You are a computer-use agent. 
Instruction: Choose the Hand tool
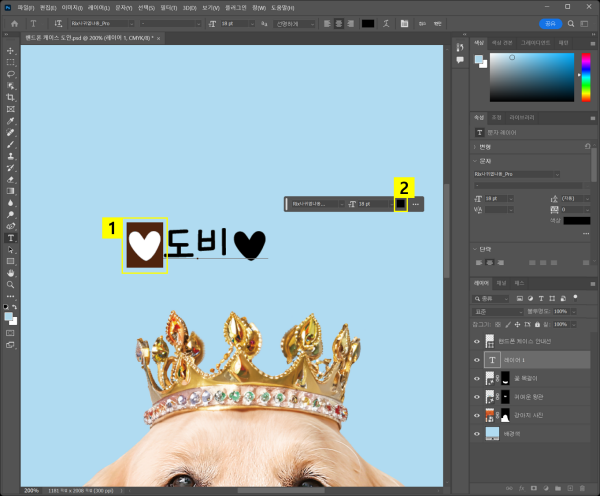[x=10, y=272]
